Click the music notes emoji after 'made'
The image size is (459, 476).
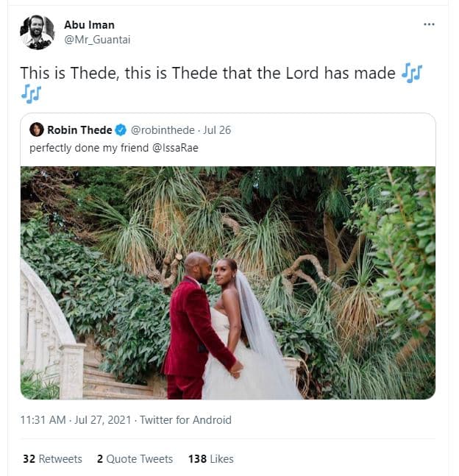click(412, 74)
